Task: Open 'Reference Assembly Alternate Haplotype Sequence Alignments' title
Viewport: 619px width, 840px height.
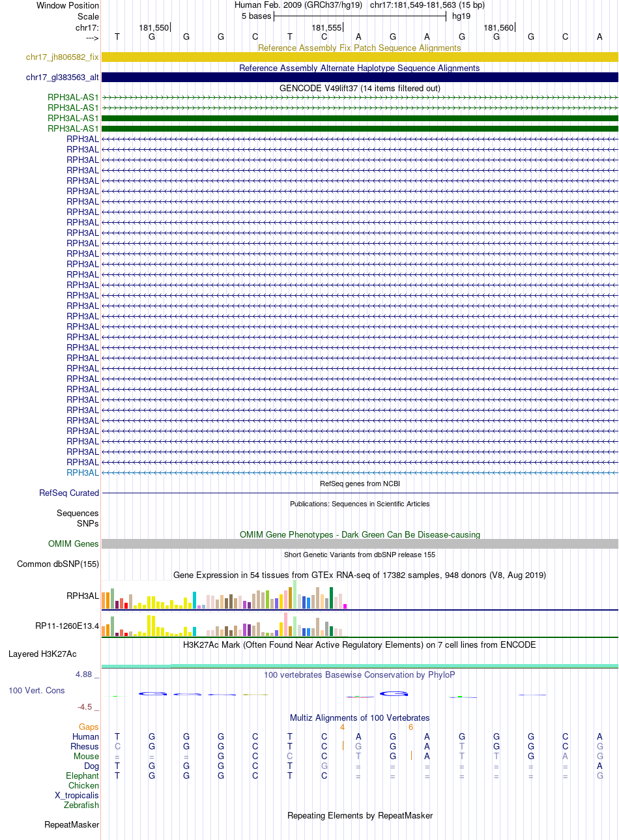Action: pos(360,68)
